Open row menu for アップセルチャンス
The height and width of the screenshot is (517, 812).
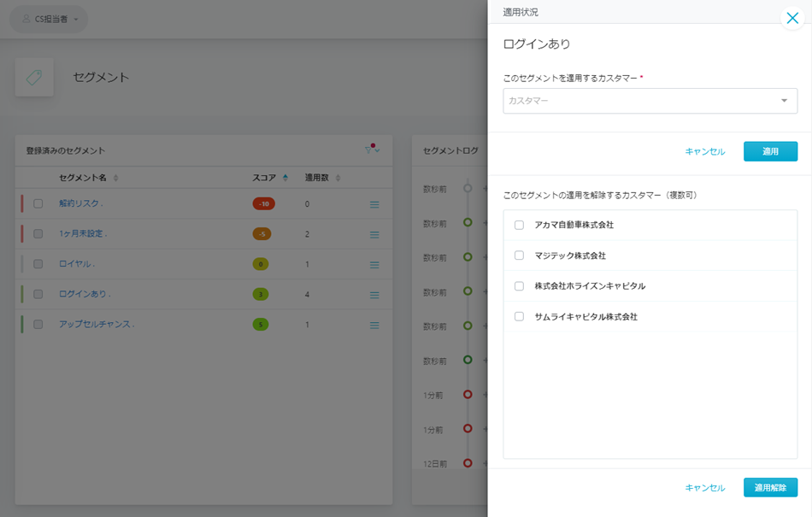(x=374, y=325)
